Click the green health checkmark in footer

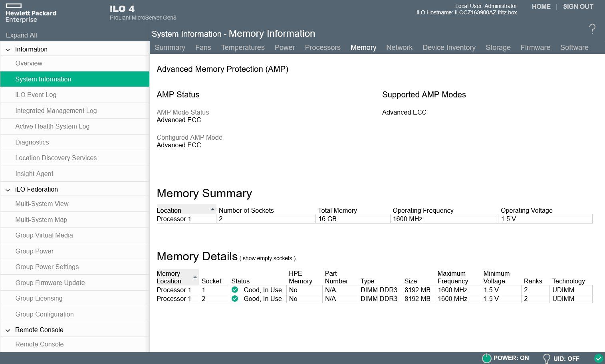598,358
